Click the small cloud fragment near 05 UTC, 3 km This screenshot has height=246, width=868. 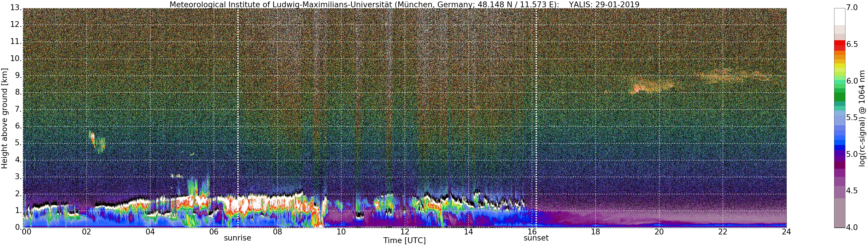coord(176,176)
